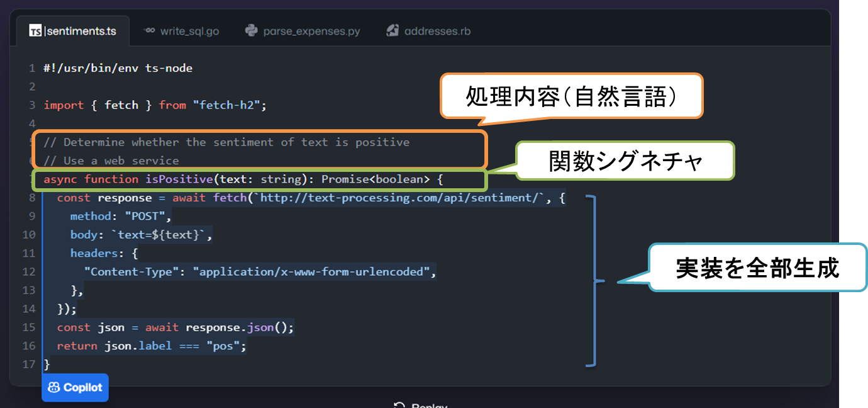Image resolution: width=868 pixels, height=408 pixels.
Task: Click the Go icon beside write_sql.go
Action: tap(149, 30)
